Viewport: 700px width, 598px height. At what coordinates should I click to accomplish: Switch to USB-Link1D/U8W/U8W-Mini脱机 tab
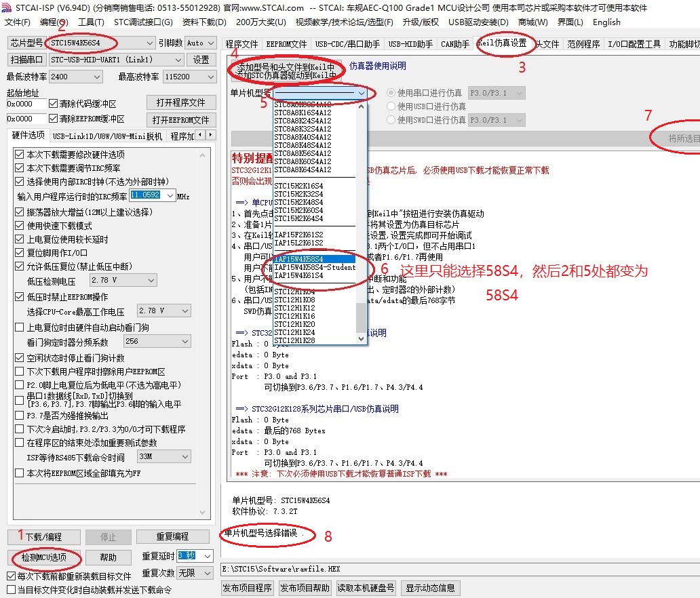pos(107,136)
